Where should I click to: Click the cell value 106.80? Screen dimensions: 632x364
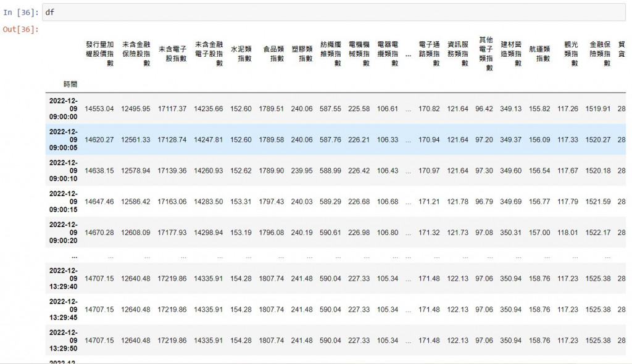click(388, 233)
